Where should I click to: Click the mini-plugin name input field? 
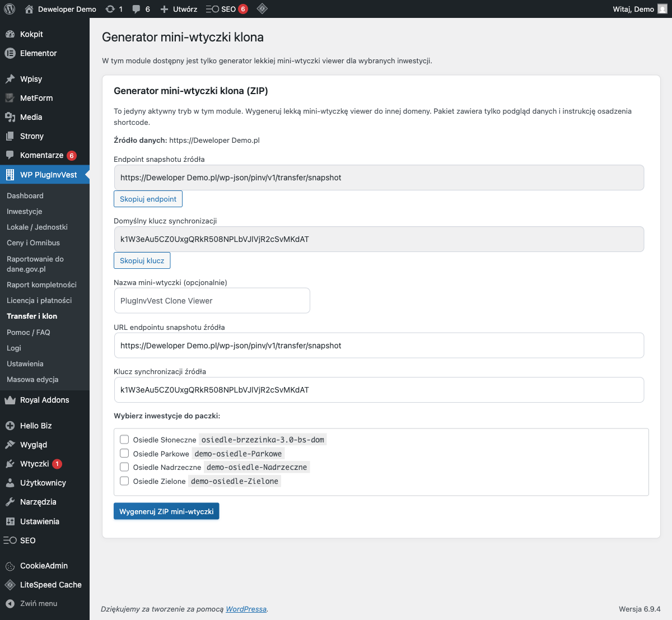[x=212, y=300]
